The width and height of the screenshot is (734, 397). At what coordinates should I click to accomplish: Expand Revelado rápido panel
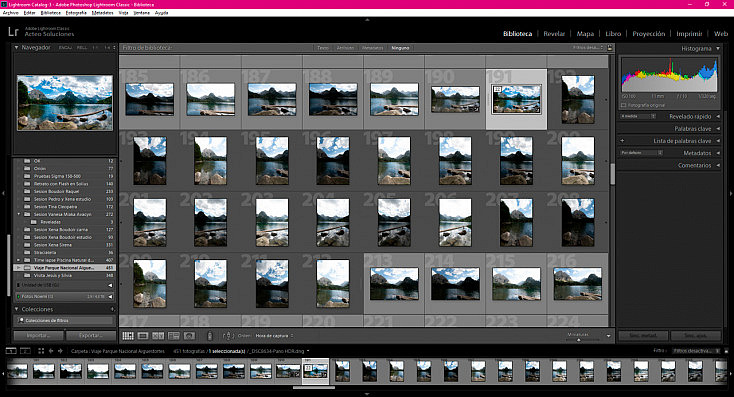coord(718,116)
